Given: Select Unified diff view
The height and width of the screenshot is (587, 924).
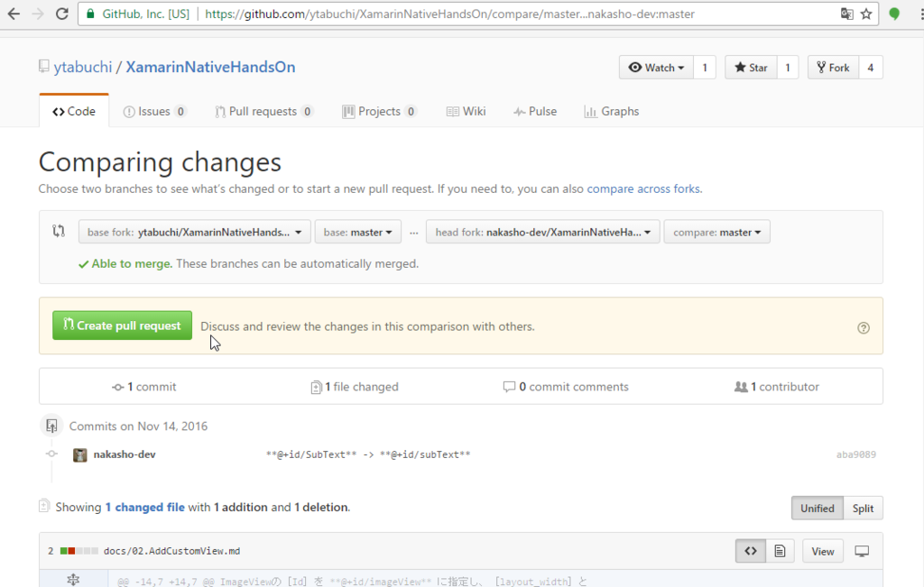Looking at the screenshot, I should [818, 509].
